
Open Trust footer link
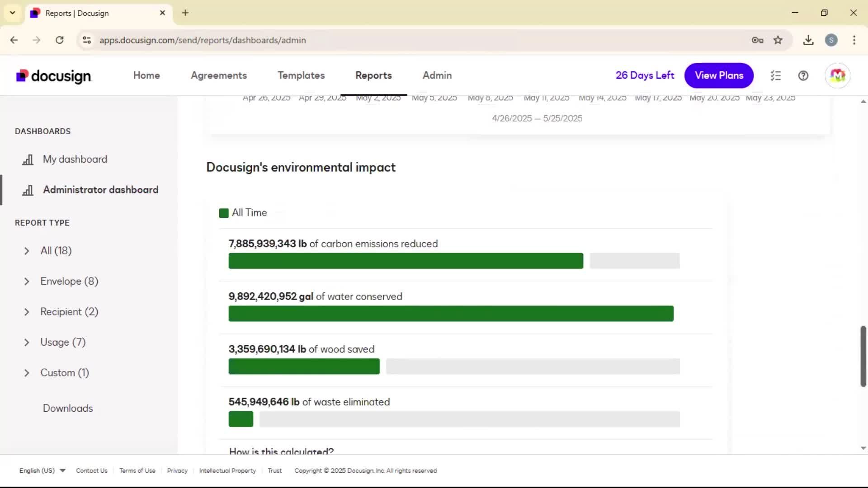click(x=275, y=470)
